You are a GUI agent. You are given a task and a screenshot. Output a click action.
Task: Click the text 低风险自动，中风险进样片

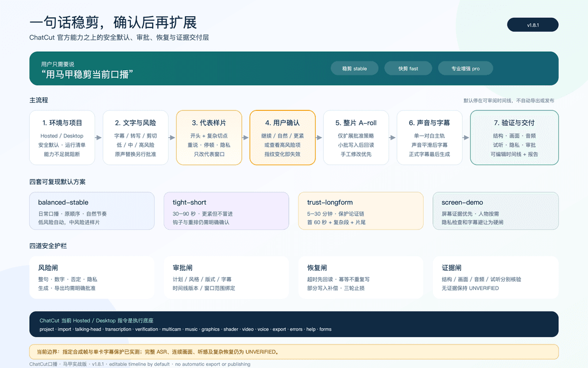[x=69, y=223]
